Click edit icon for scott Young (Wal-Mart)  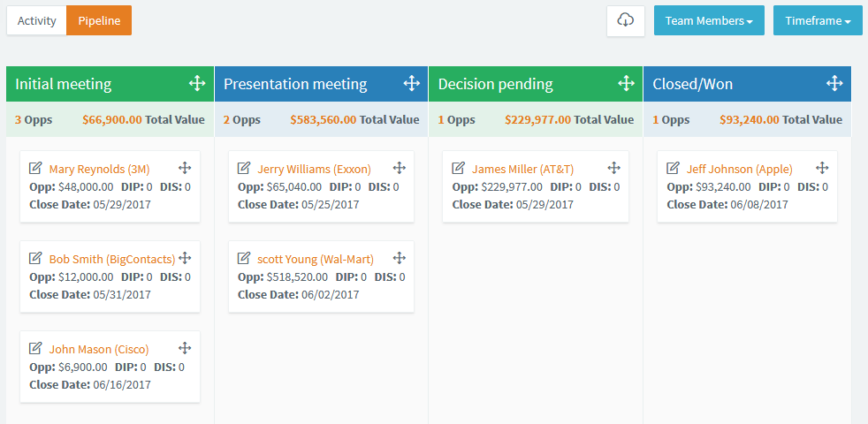pyautogui.click(x=244, y=258)
